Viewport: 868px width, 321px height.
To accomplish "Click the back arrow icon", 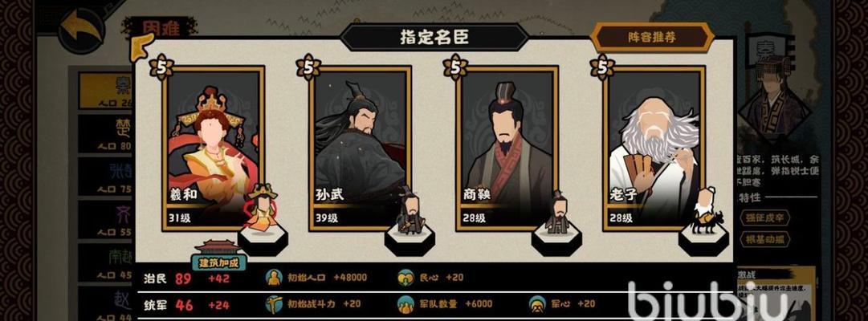I will click(82, 30).
